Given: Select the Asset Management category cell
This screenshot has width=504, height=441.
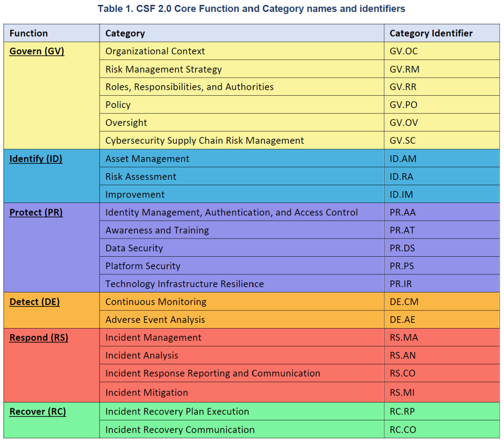Looking at the screenshot, I should (x=242, y=158).
